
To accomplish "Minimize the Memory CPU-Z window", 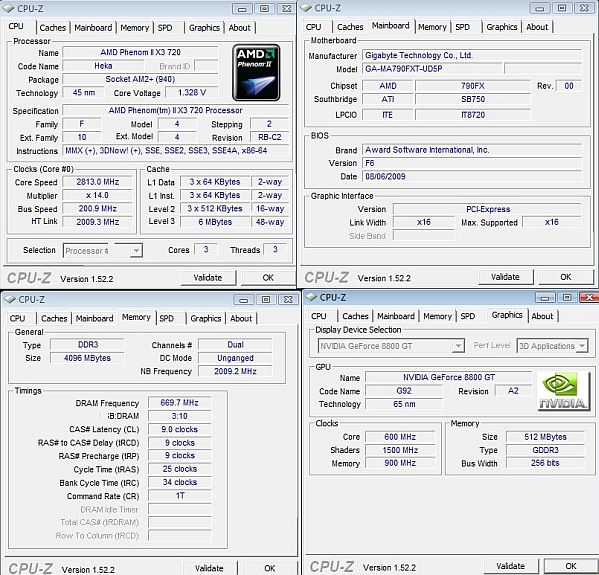I will pos(244,300).
